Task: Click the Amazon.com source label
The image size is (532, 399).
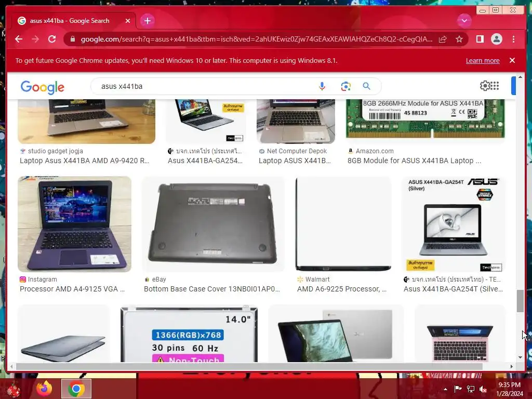Action: pyautogui.click(x=375, y=151)
